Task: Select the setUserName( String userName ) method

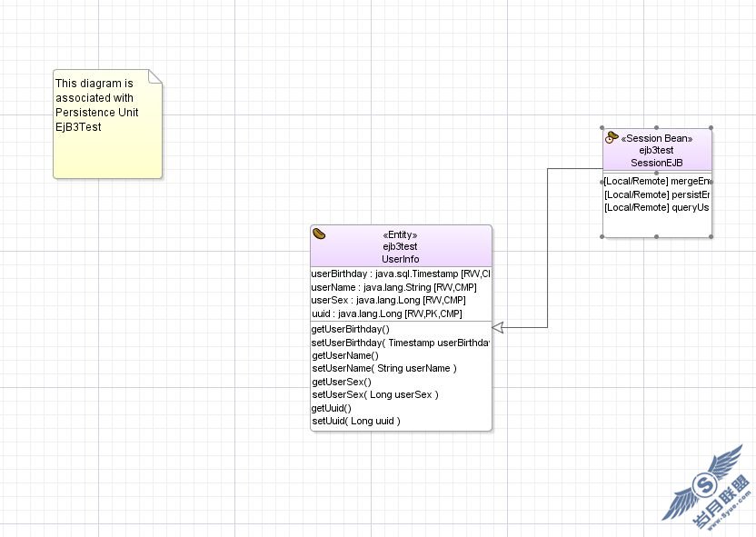Action: click(x=384, y=368)
